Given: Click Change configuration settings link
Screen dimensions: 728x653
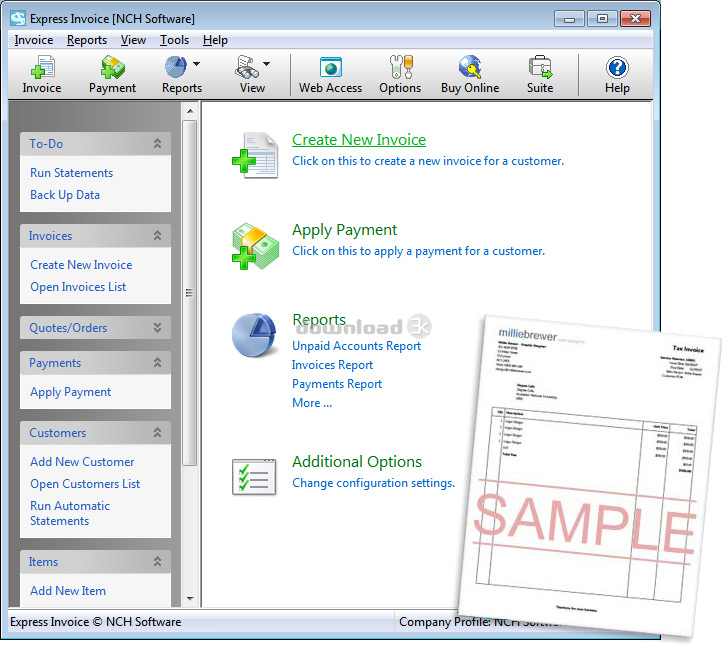Looking at the screenshot, I should (x=373, y=483).
